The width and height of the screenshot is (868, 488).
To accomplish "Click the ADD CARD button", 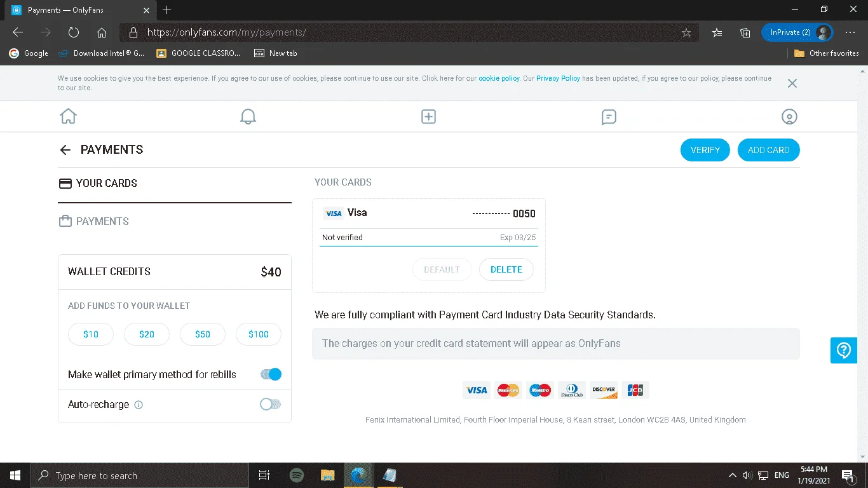I will tap(768, 150).
